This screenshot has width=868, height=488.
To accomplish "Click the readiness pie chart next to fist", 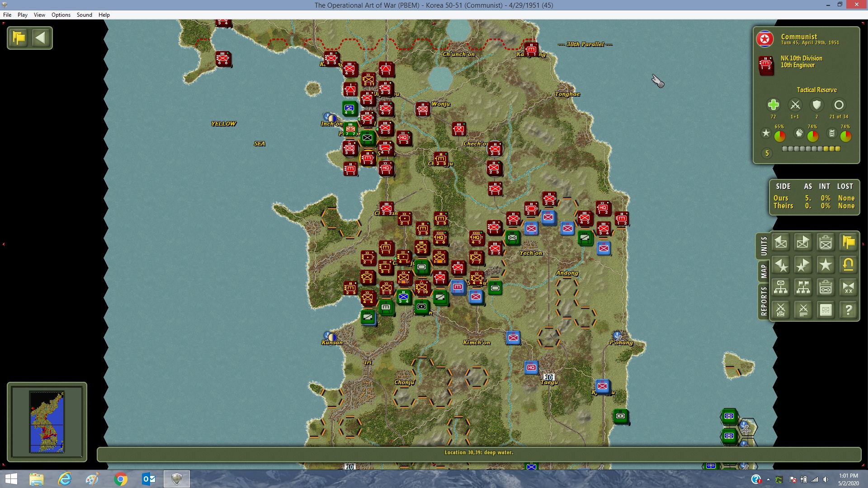I will click(813, 136).
